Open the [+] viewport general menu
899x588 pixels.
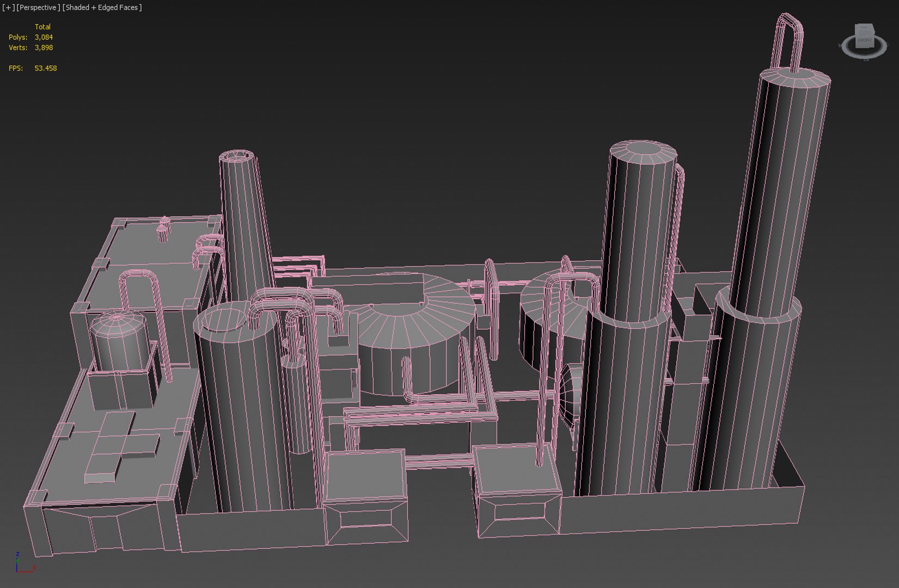(x=8, y=8)
